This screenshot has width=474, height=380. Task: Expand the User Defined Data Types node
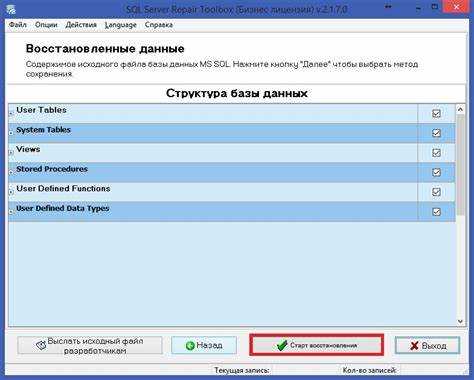coord(11,212)
